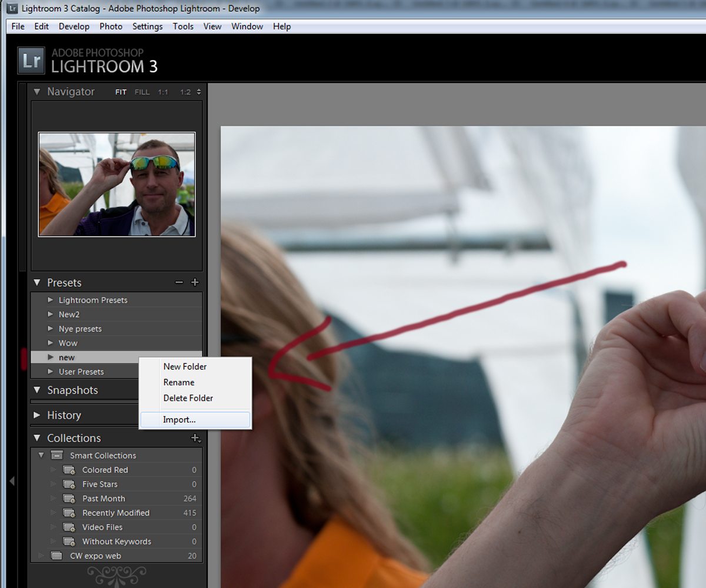
Task: Collapse the Navigator panel
Action: [x=37, y=92]
